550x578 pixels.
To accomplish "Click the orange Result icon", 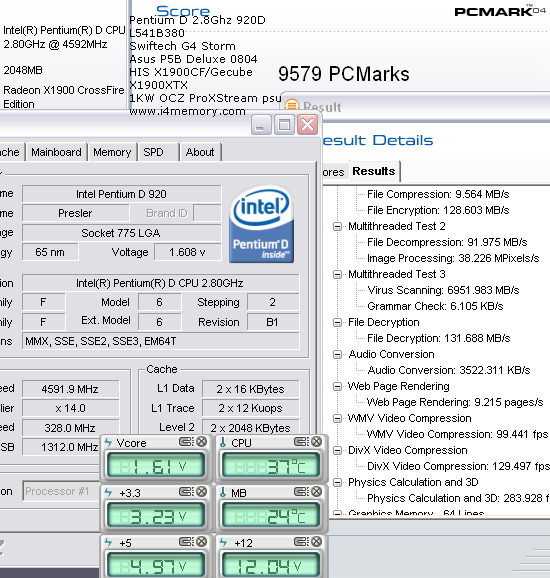I will pos(292,106).
